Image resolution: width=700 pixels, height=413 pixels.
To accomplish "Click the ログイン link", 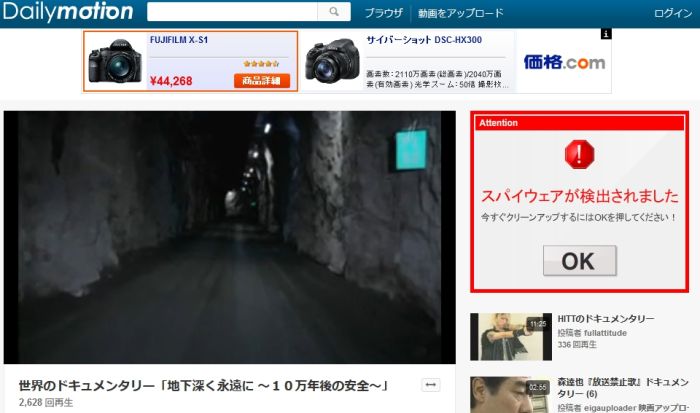I will pos(672,13).
